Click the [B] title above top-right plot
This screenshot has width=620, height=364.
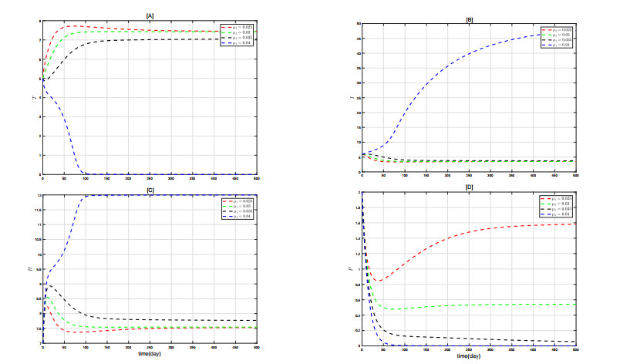pos(468,19)
